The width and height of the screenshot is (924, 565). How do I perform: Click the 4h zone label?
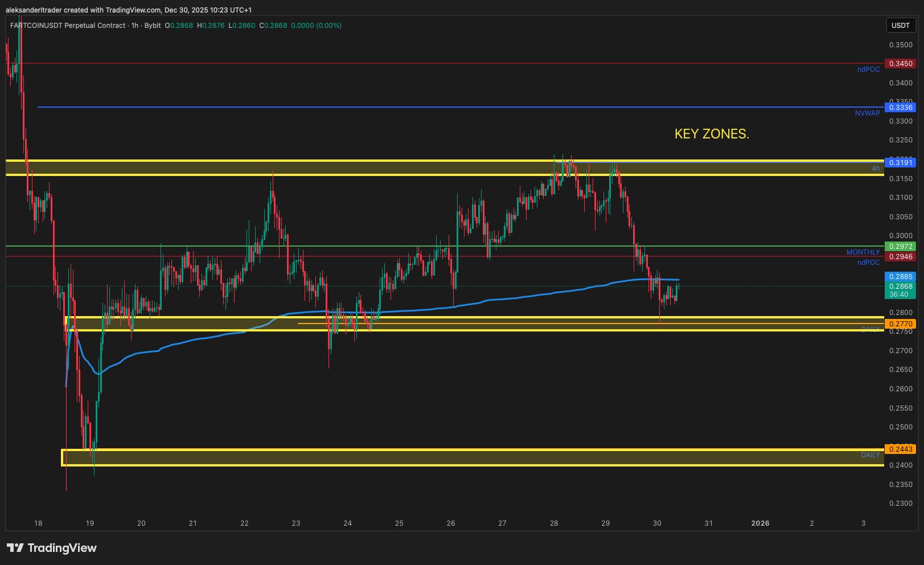click(876, 169)
